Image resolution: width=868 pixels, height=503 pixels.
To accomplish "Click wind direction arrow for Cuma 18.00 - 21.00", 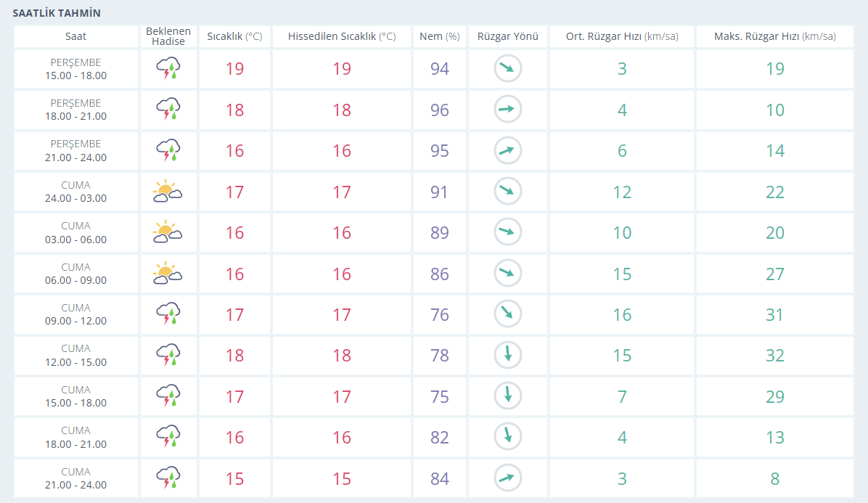I will pos(507,437).
